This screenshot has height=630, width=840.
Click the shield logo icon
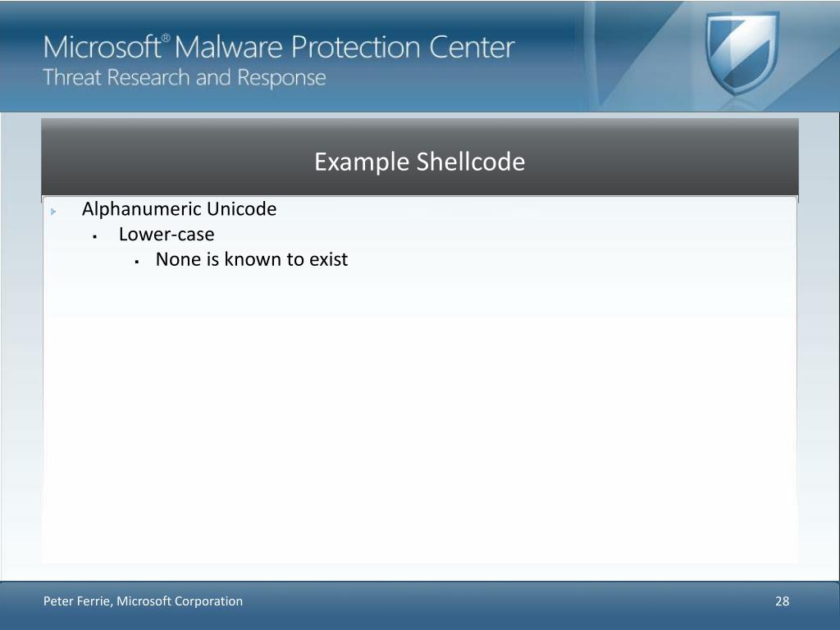click(x=742, y=52)
